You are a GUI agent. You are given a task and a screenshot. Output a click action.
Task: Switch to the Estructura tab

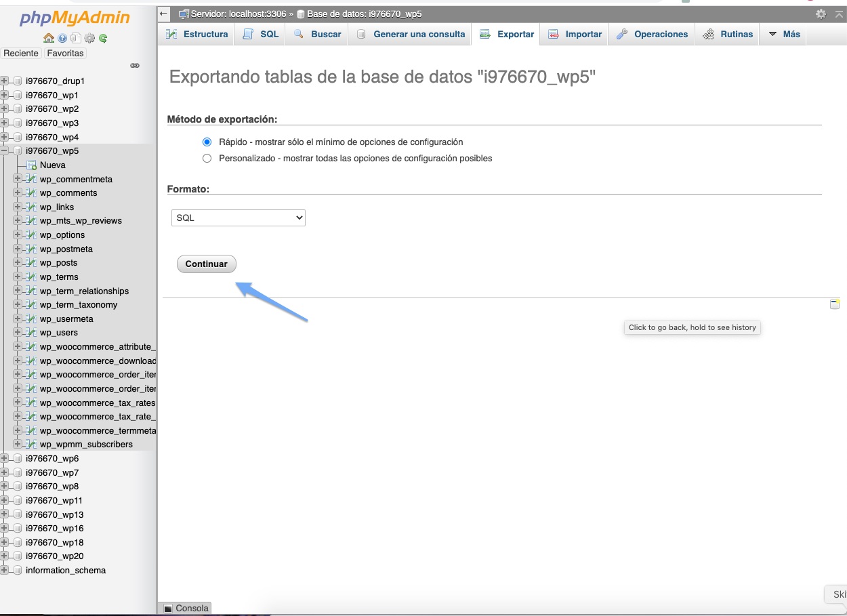pyautogui.click(x=197, y=35)
